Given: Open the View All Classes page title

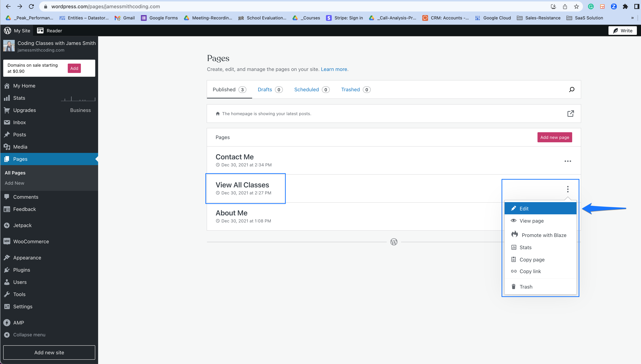Looking at the screenshot, I should tap(242, 185).
